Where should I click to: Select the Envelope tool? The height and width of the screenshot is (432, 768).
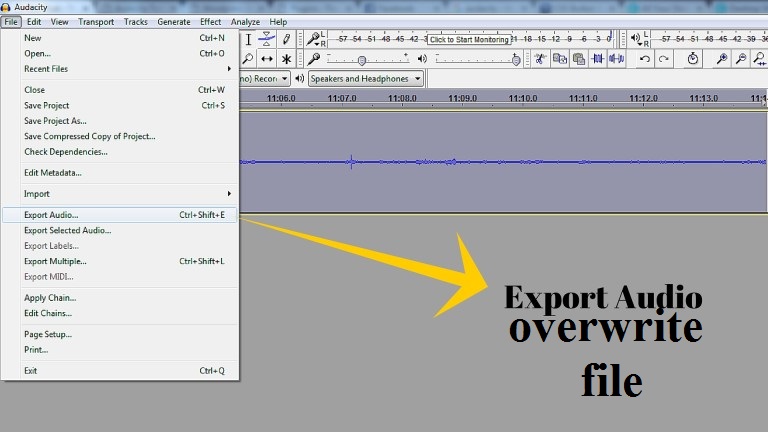[x=267, y=40]
